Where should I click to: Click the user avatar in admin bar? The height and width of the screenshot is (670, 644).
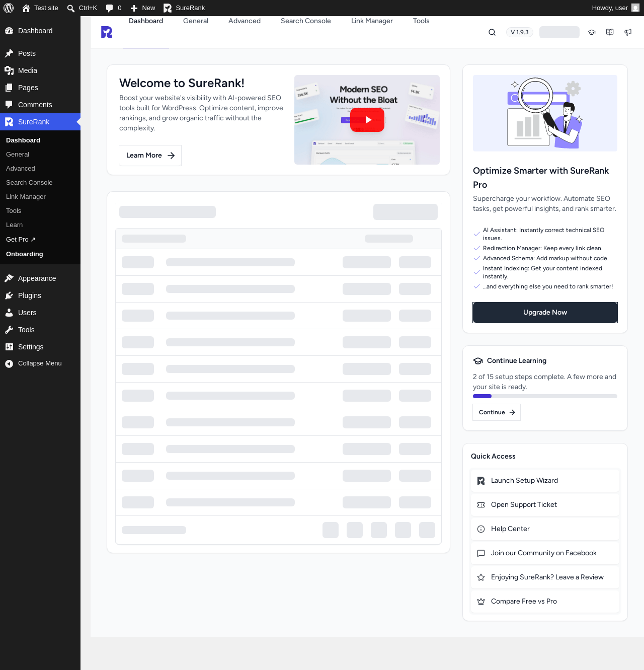[635, 8]
